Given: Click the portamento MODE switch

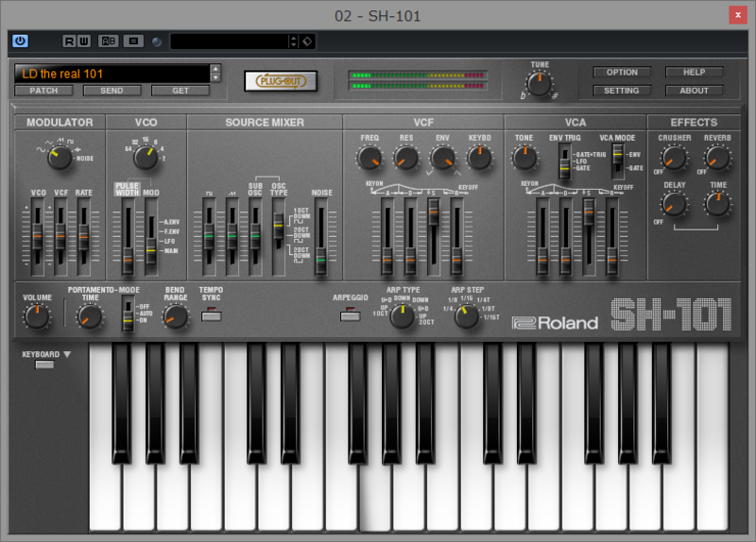Looking at the screenshot, I should 128,313.
